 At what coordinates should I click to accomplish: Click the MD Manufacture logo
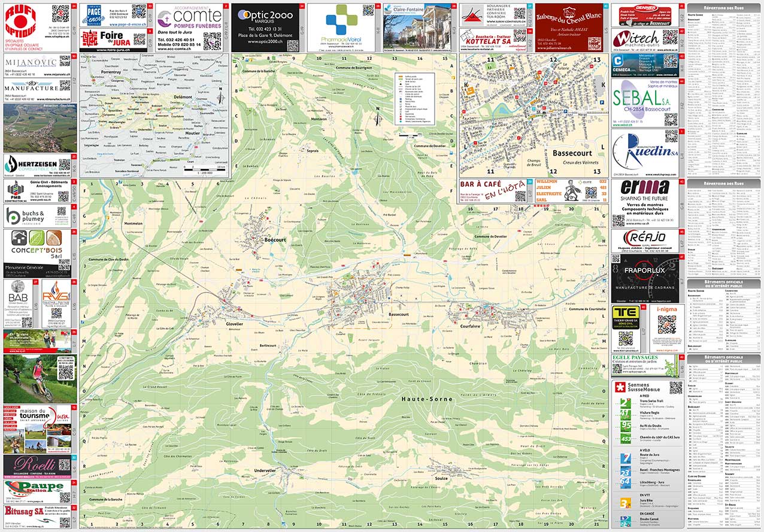[x=31, y=85]
